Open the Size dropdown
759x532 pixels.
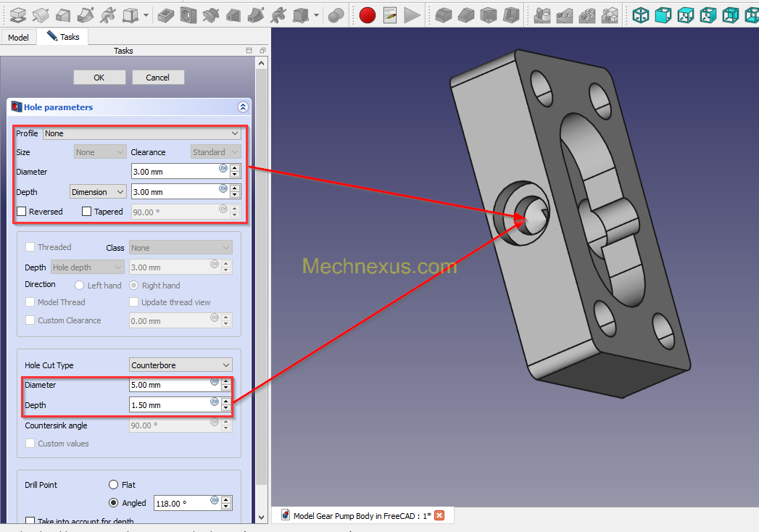click(x=100, y=152)
